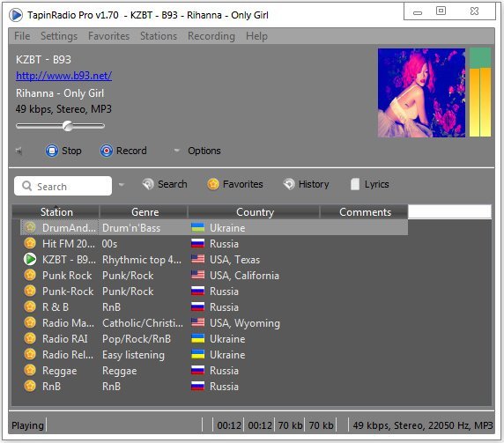Select the Pop/Rock/RnB genre cell
504x443 pixels.
click(137, 339)
